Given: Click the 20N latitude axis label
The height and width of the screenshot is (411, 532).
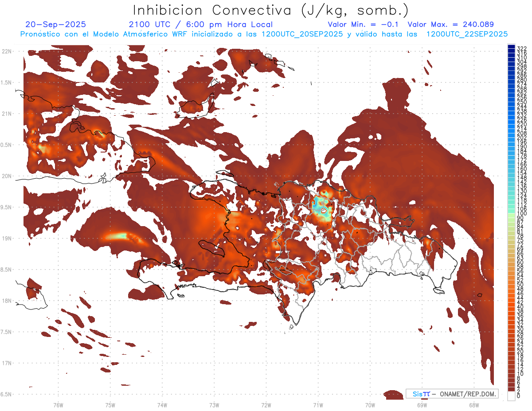Looking at the screenshot, I should point(7,176).
